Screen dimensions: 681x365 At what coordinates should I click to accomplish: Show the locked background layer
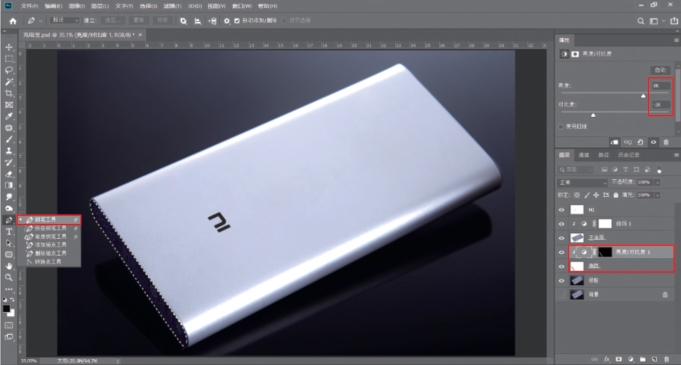pyautogui.click(x=562, y=295)
